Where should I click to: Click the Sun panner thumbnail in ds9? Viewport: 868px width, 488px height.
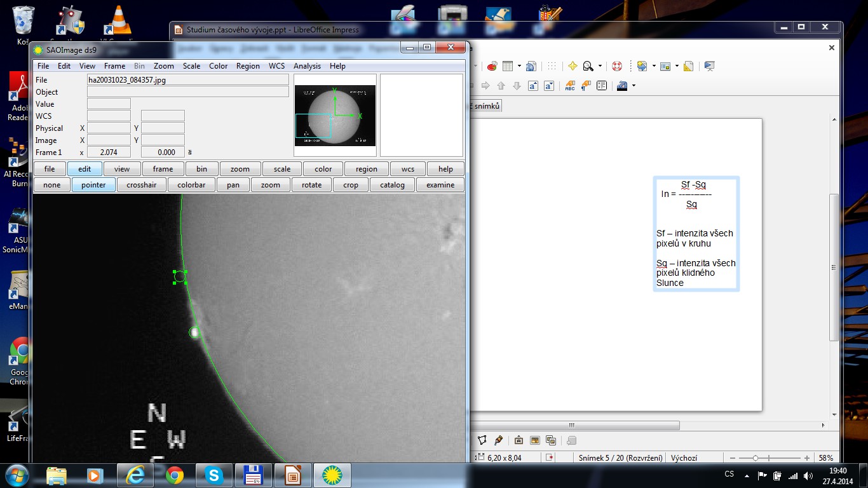click(x=335, y=116)
